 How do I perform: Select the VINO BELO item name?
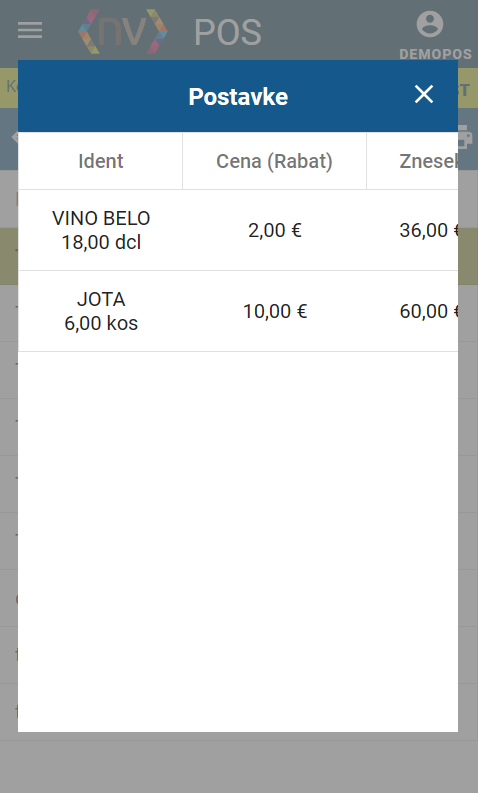pyautogui.click(x=101, y=218)
